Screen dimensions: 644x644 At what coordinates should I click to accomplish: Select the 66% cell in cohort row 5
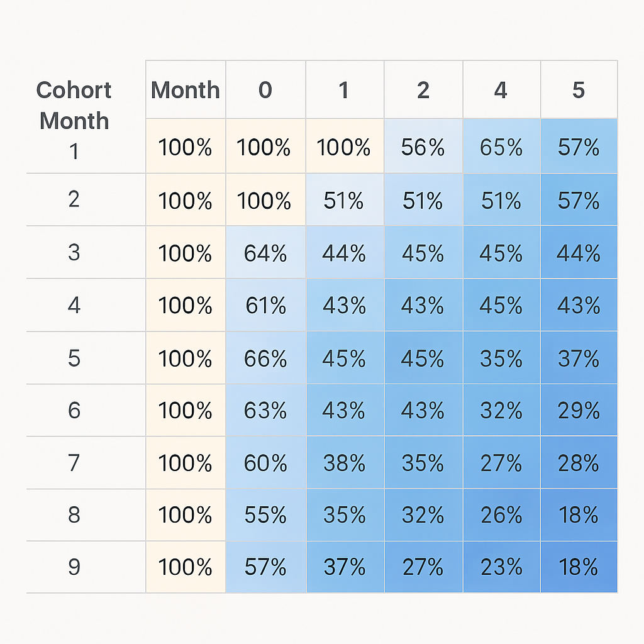(x=265, y=358)
